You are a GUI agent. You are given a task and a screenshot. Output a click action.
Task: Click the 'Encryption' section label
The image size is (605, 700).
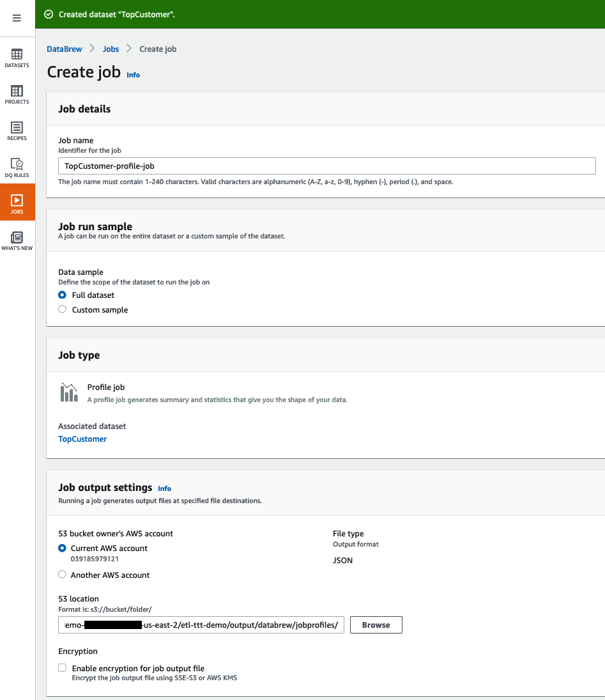[x=78, y=651]
